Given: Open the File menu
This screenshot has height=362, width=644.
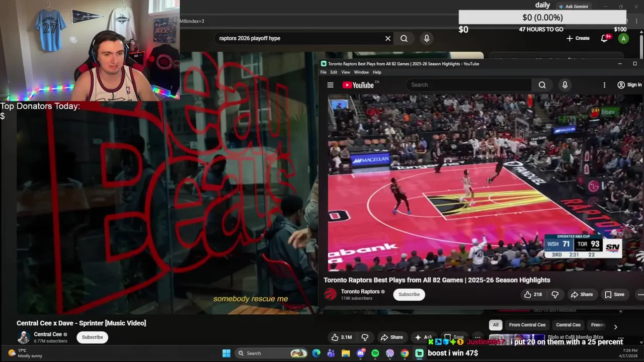Looking at the screenshot, I should pos(324,72).
